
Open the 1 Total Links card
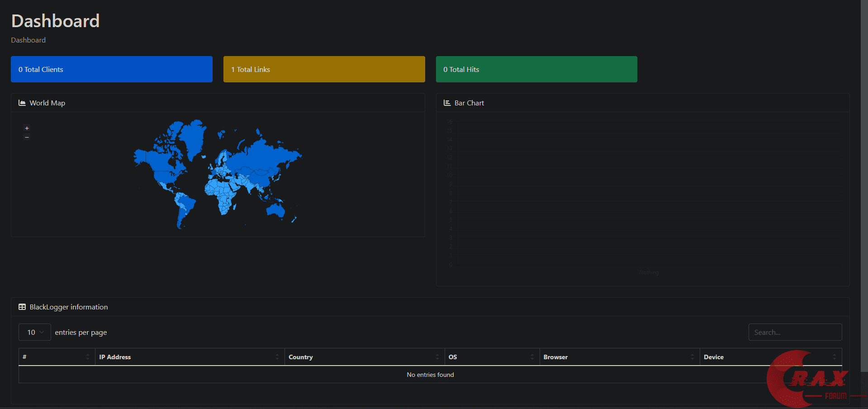[324, 69]
